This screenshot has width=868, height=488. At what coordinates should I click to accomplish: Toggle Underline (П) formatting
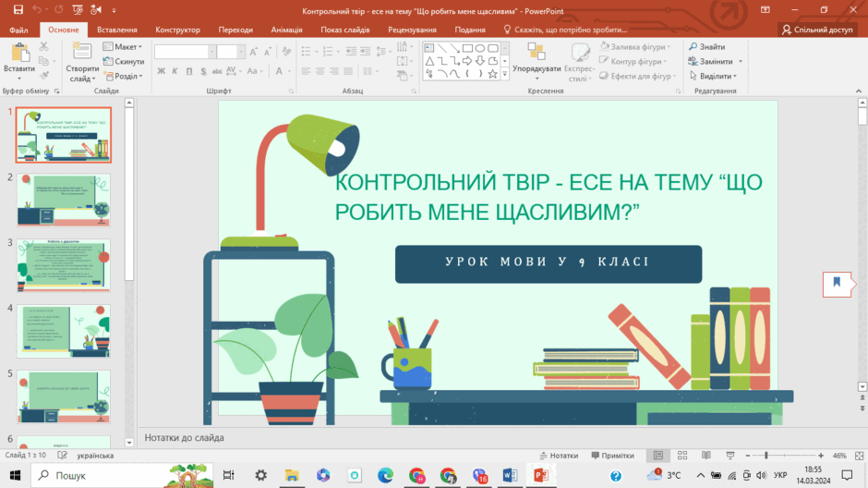(189, 71)
